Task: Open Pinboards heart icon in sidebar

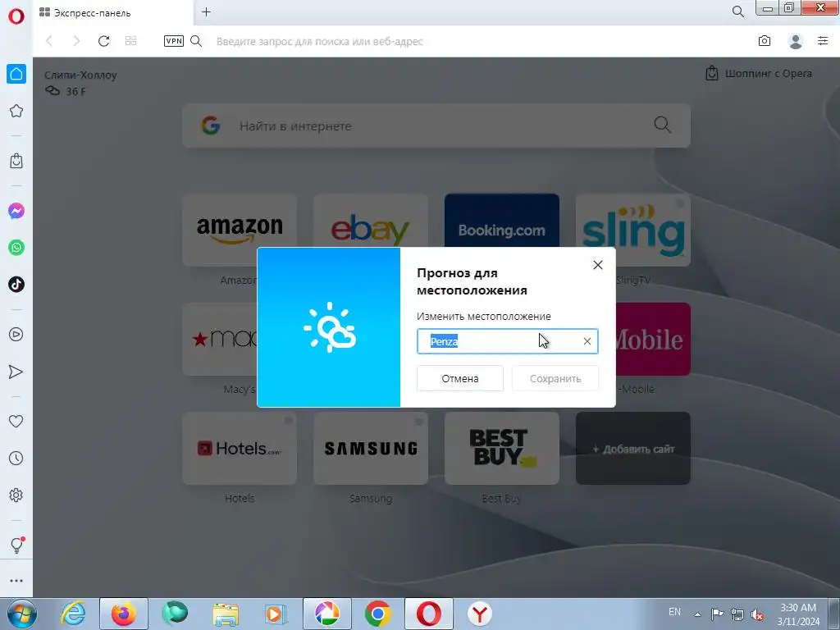Action: coord(16,422)
